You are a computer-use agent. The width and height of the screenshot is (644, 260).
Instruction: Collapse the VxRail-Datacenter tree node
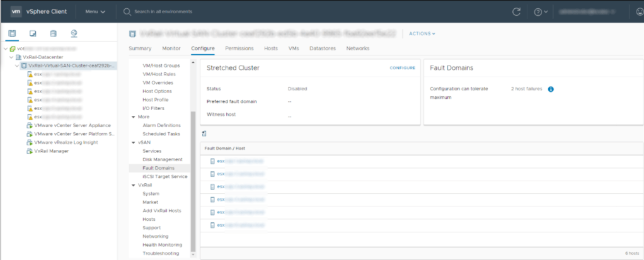pos(11,57)
